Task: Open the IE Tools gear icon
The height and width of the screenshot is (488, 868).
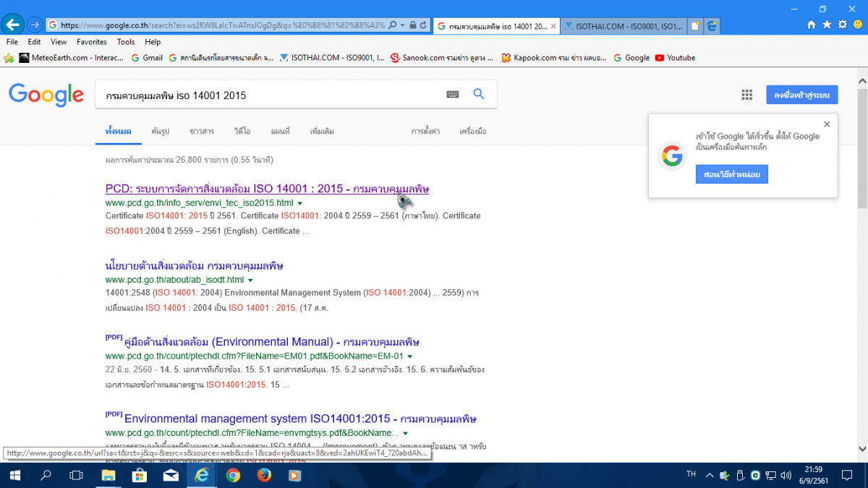Action: click(x=842, y=25)
